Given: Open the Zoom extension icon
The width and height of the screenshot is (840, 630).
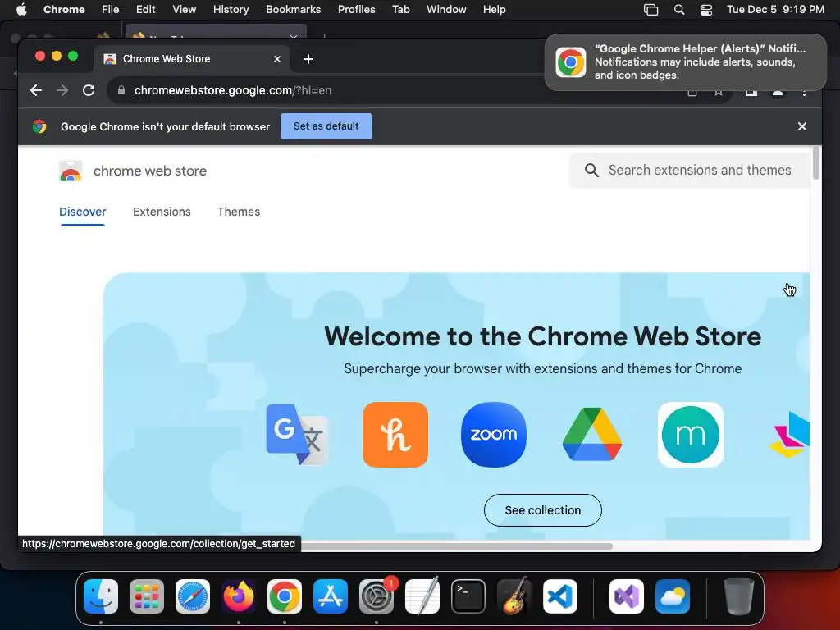Looking at the screenshot, I should [x=493, y=435].
